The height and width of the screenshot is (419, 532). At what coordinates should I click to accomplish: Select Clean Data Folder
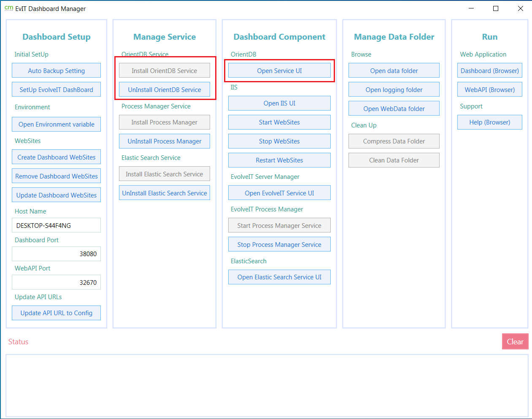click(394, 160)
